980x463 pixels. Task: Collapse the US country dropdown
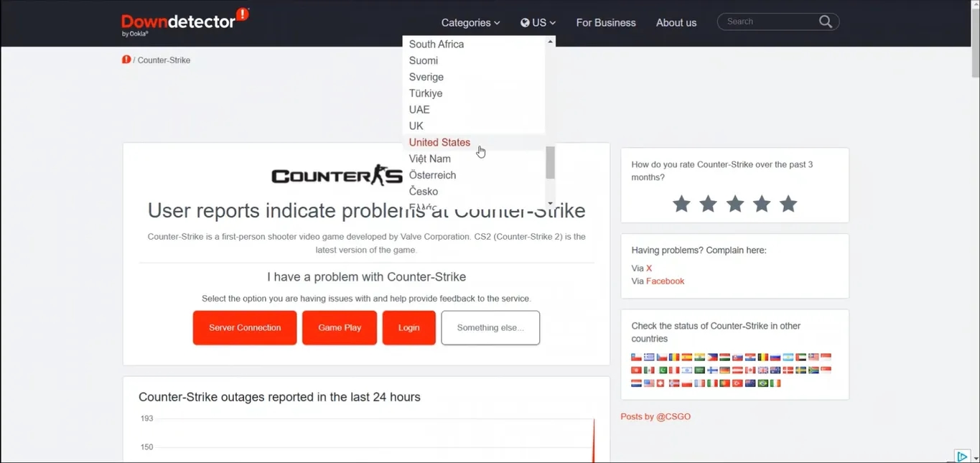click(x=538, y=23)
